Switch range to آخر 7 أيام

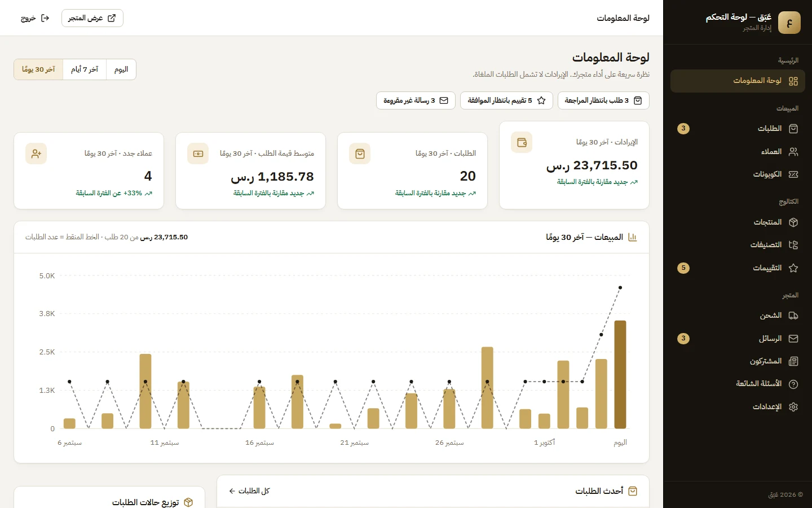(85, 69)
